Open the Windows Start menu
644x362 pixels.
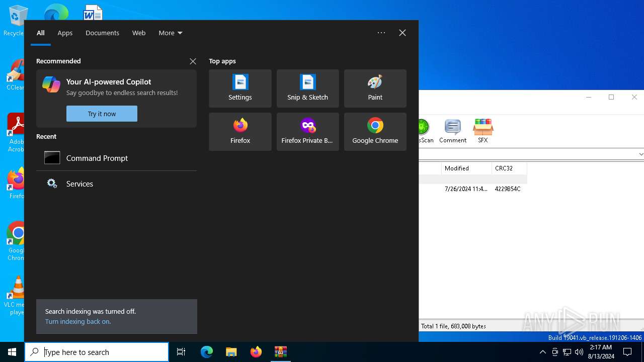point(12,352)
